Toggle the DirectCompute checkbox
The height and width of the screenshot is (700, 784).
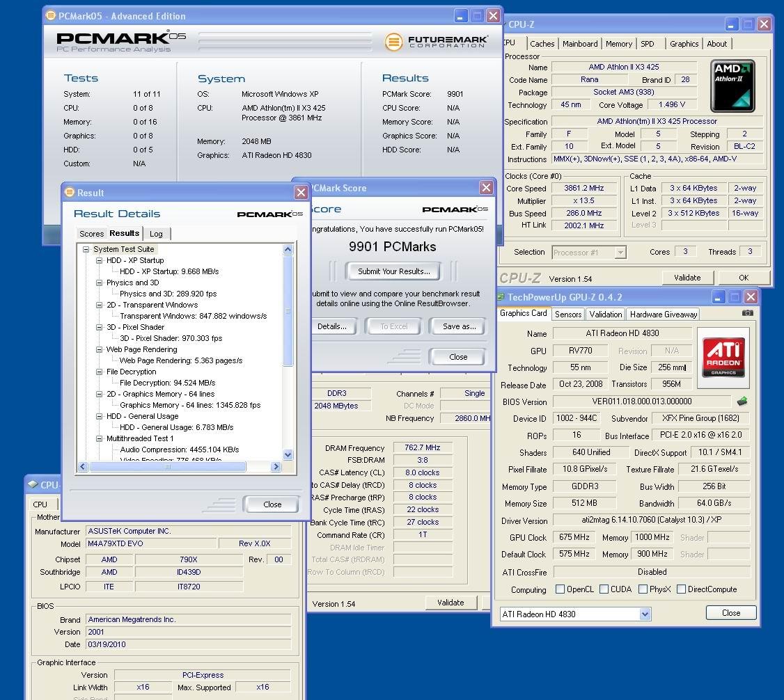(681, 589)
